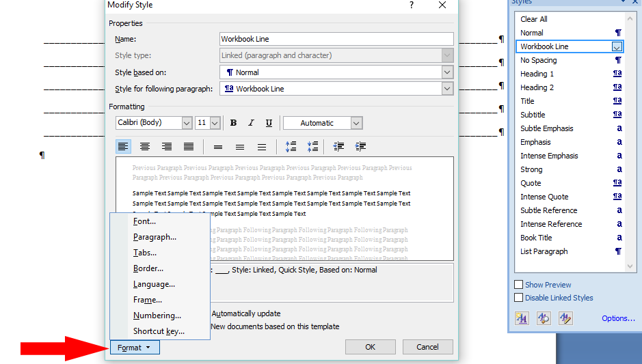Click the style Name text field
The image size is (642, 364).
(336, 39)
